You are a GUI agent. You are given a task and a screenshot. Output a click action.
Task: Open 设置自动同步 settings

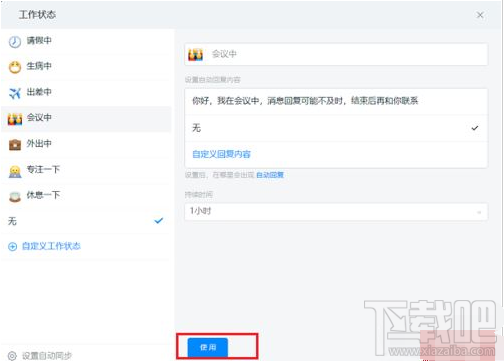tap(47, 356)
